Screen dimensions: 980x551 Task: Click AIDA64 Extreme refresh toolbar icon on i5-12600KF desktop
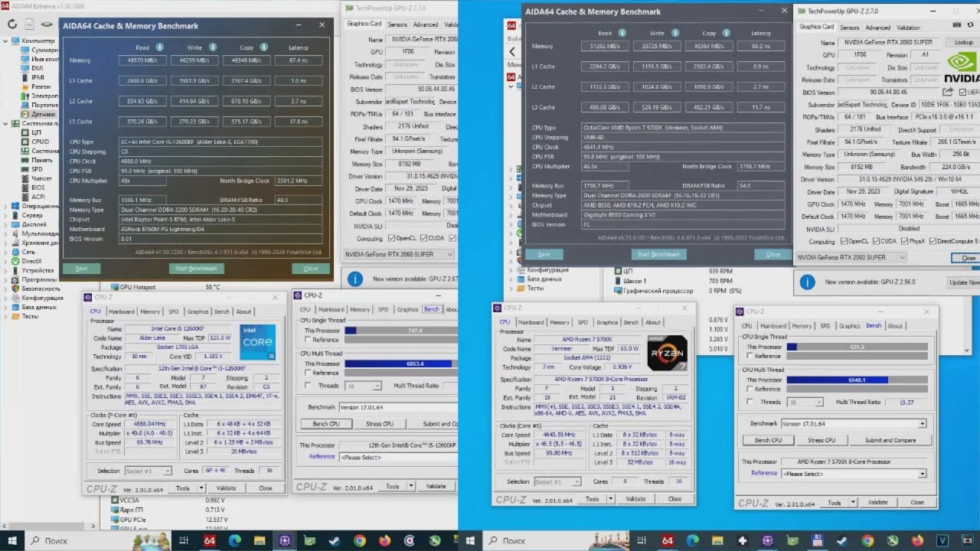[x=11, y=24]
